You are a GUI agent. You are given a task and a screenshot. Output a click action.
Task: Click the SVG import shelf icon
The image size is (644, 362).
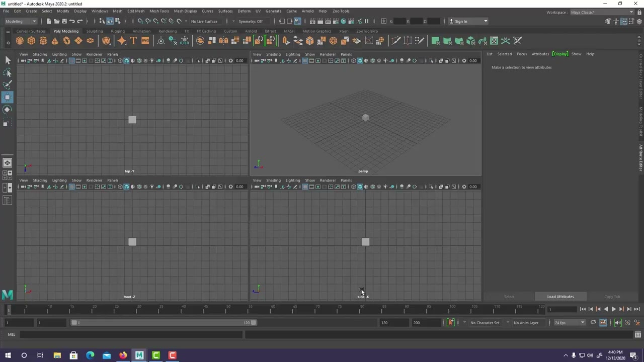pos(145,41)
